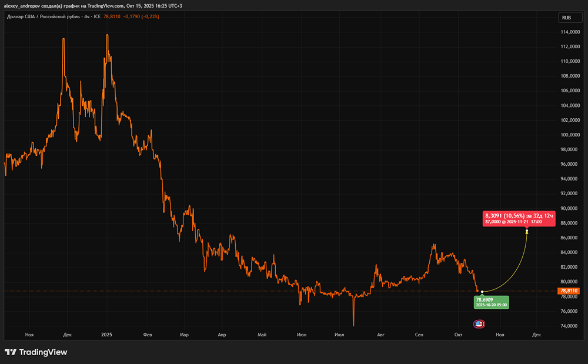Click the 76,0000 price axis label

(570, 311)
